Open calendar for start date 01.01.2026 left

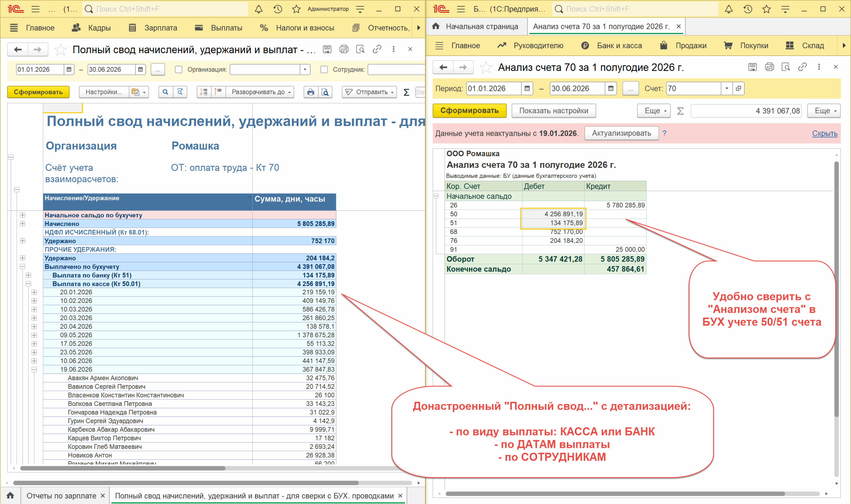click(69, 69)
